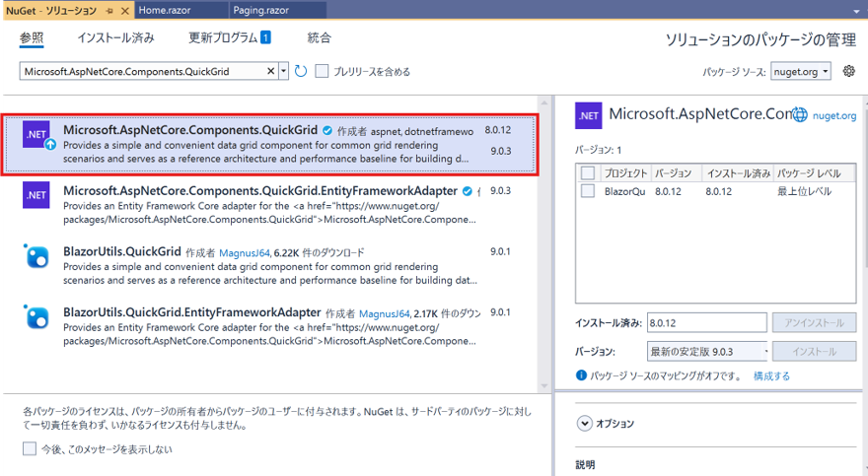Refresh the package search results
Image resolution: width=868 pixels, height=476 pixels.
click(301, 71)
